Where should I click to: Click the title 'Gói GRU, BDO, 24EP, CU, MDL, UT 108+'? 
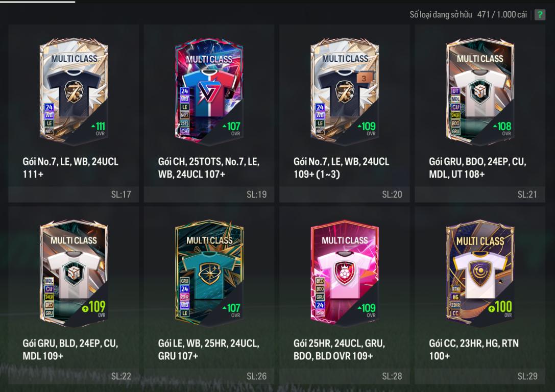point(477,168)
